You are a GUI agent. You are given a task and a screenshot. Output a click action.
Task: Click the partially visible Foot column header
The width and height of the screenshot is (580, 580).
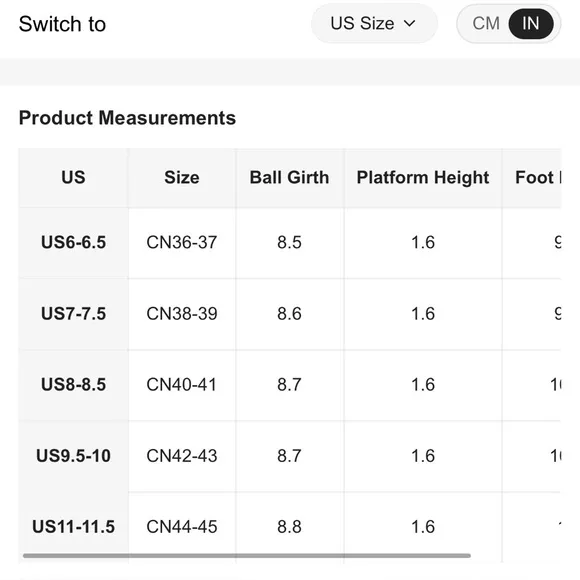point(538,178)
